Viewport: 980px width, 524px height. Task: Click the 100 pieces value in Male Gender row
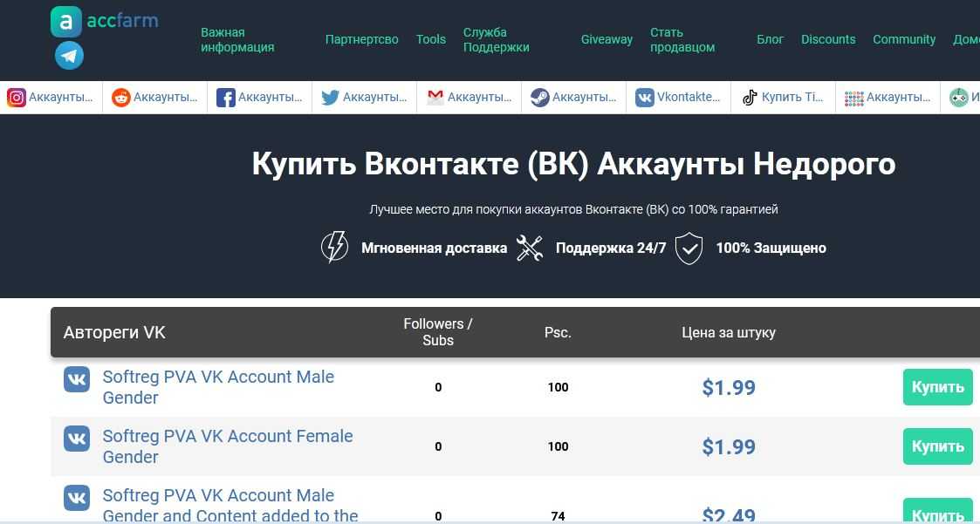click(559, 387)
